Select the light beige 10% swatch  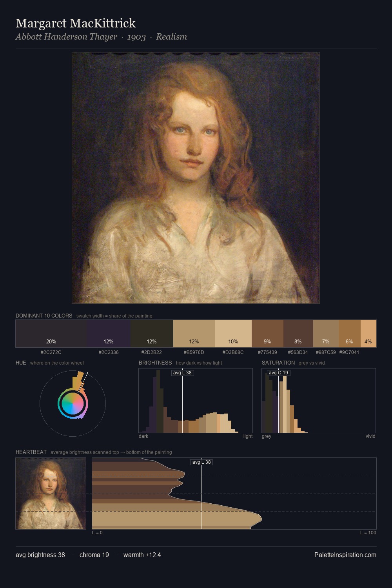[233, 334]
